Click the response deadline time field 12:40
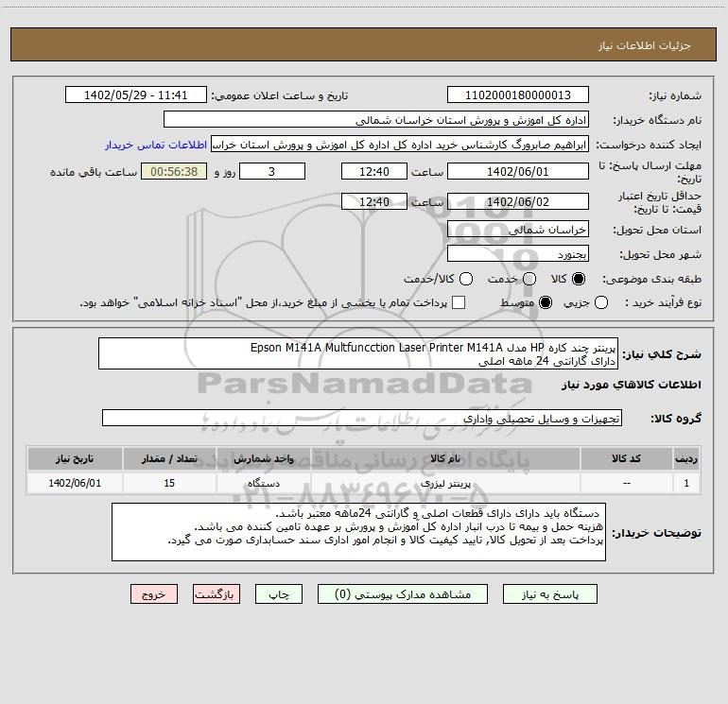This screenshot has width=728, height=704. 374,171
